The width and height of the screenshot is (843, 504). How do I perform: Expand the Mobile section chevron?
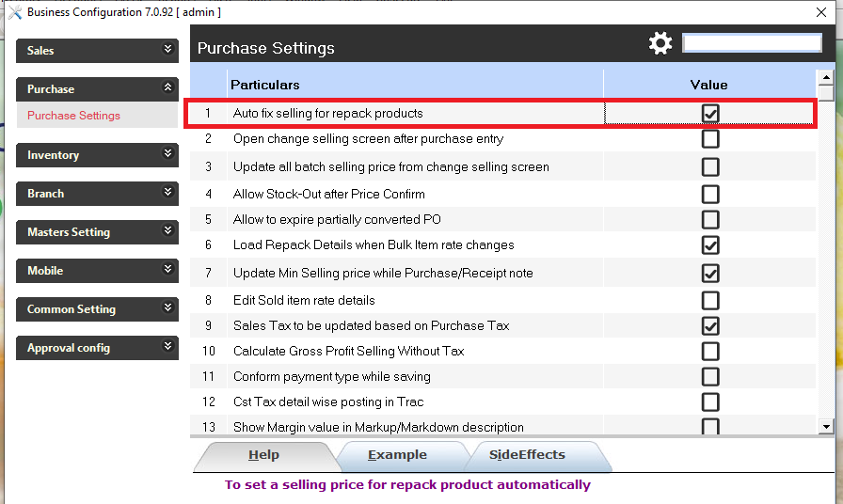tap(168, 269)
